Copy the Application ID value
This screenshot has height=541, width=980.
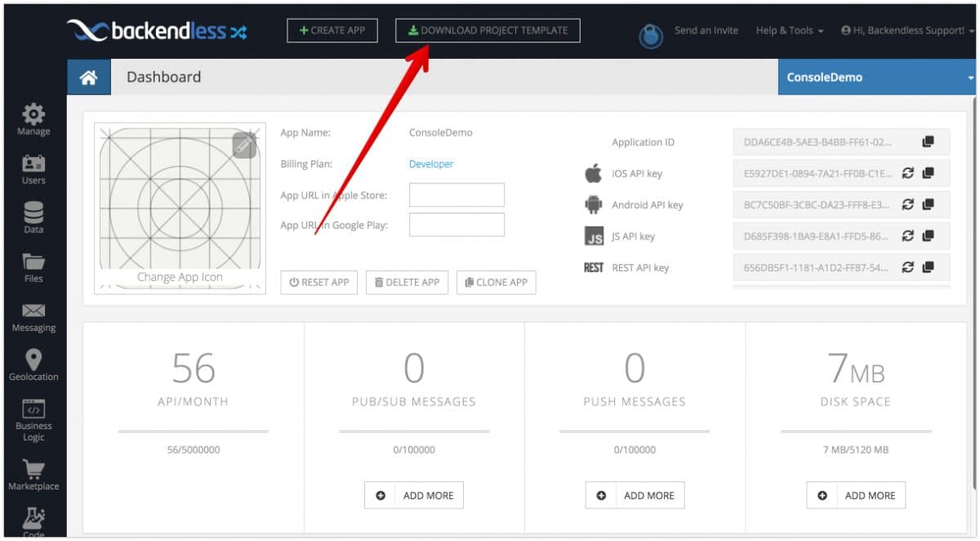click(x=928, y=141)
